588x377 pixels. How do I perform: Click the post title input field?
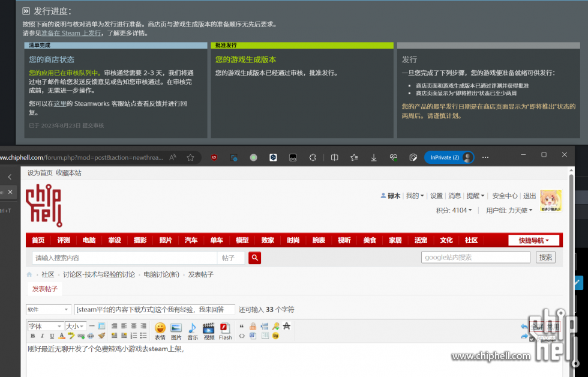pos(155,310)
